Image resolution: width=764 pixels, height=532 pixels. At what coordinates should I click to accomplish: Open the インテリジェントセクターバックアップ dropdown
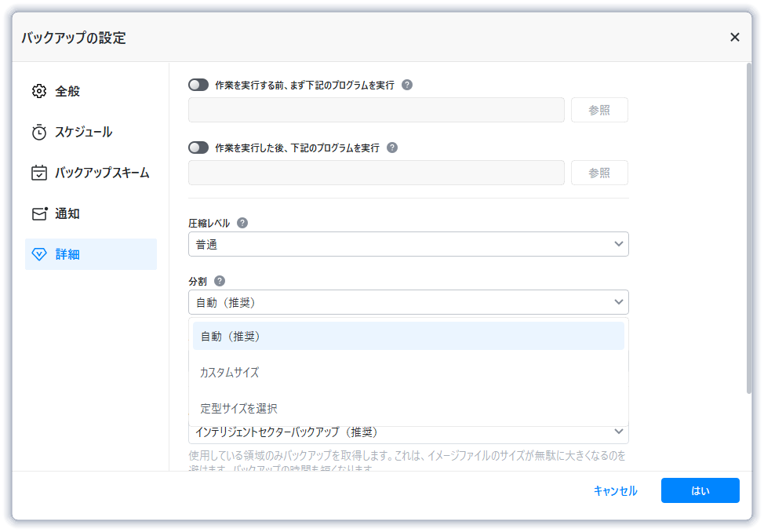coord(408,432)
